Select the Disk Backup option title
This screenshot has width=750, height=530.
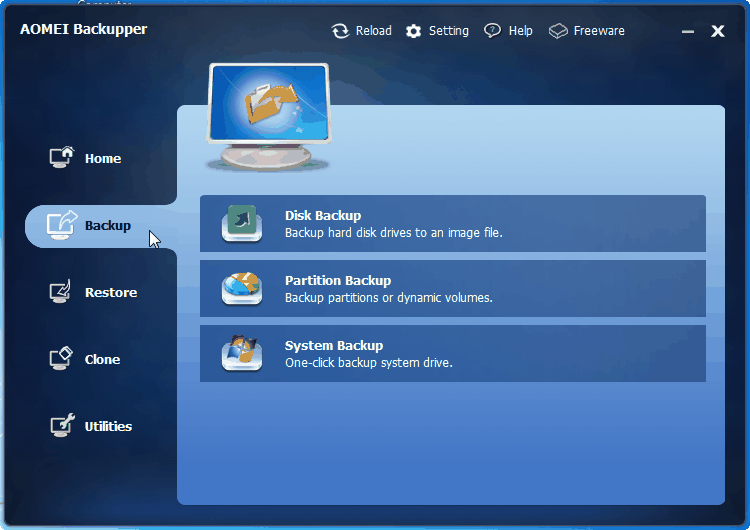pyautogui.click(x=323, y=216)
